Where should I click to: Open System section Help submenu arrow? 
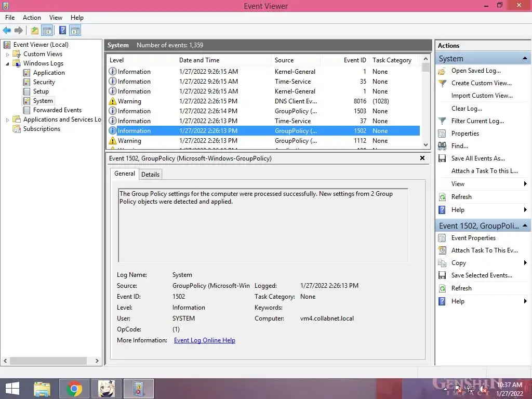[525, 210]
